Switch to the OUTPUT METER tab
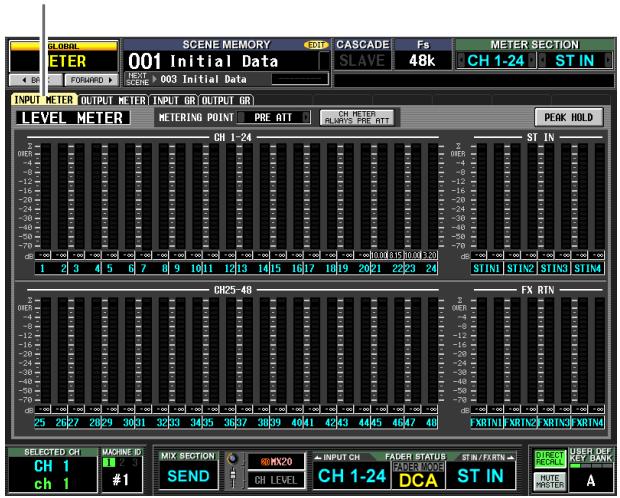The height and width of the screenshot is (498, 620). pos(113,100)
